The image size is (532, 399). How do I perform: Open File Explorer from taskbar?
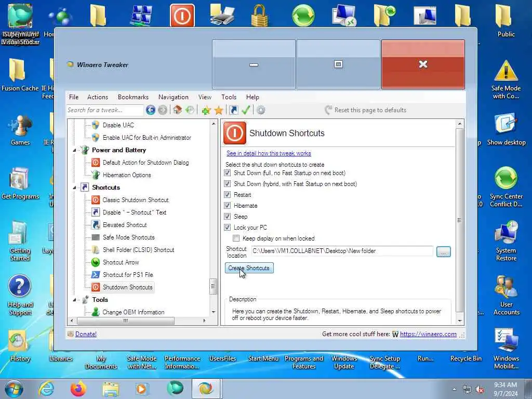tap(111, 390)
